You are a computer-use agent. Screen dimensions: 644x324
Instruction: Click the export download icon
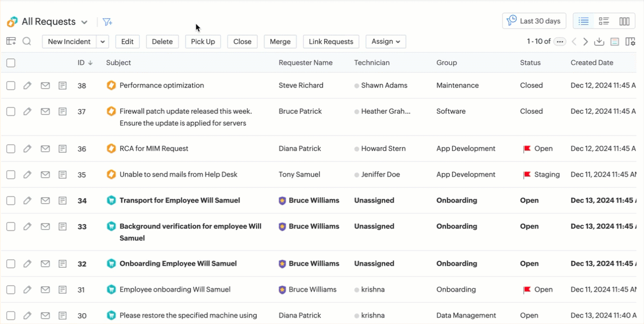point(599,42)
